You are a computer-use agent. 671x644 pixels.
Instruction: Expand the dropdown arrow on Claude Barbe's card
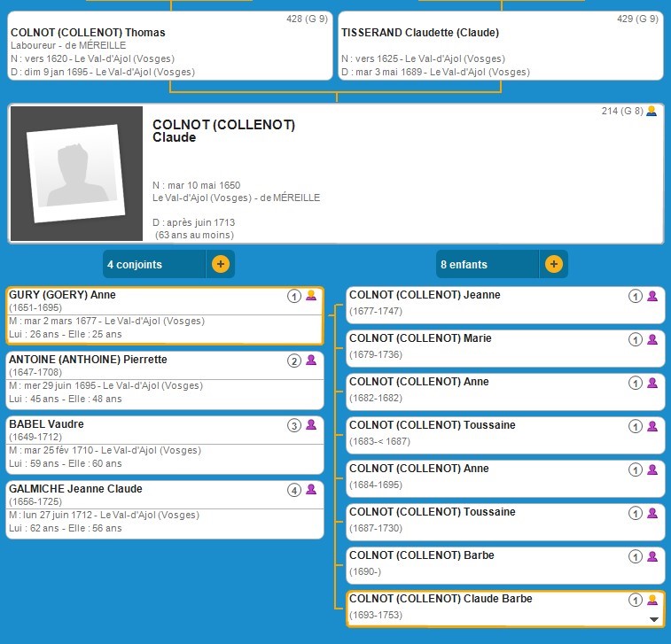click(654, 619)
